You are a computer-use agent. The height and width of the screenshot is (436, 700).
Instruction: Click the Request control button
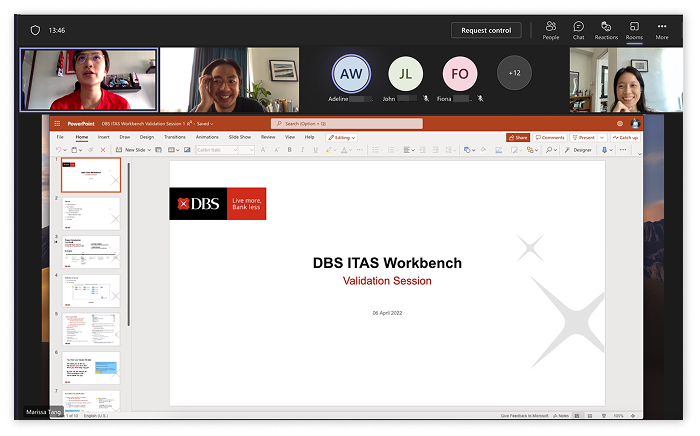click(486, 30)
